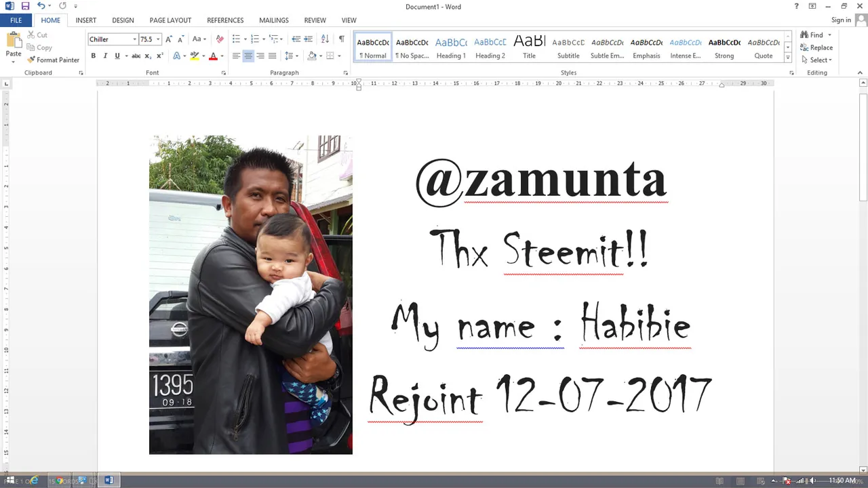This screenshot has height=488, width=868.
Task: Toggle subscript formatting
Action: pos(149,56)
